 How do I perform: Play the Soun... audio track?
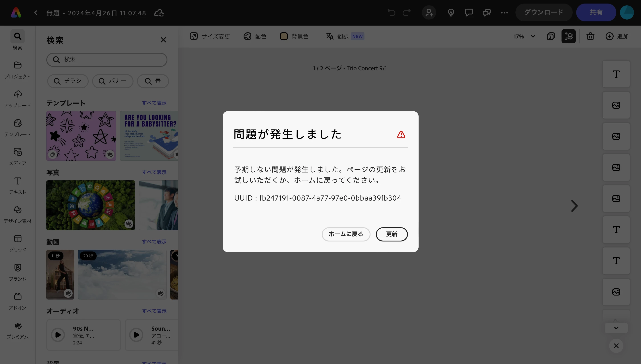(136, 335)
